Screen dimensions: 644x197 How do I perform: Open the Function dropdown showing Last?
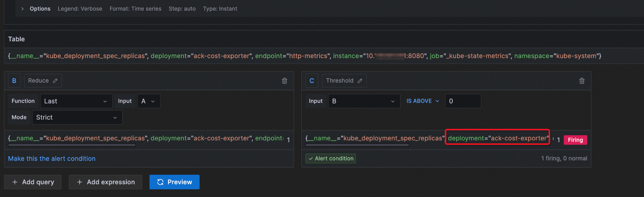pos(75,101)
